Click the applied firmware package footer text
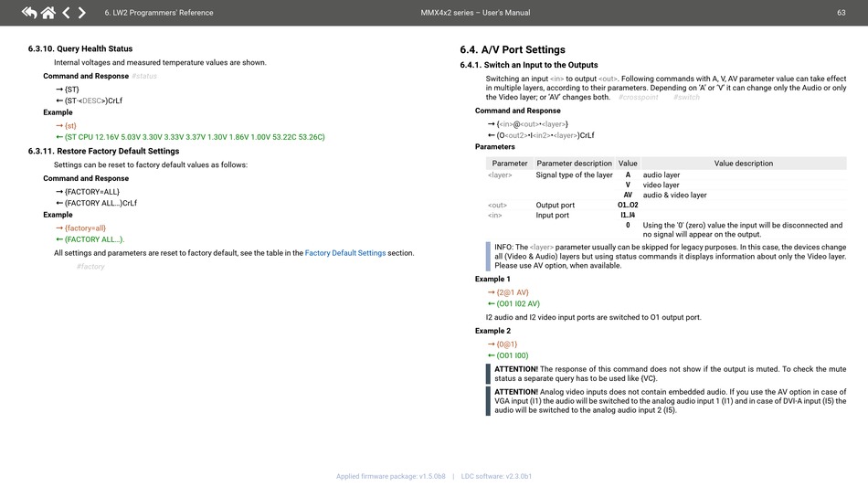 pos(391,476)
